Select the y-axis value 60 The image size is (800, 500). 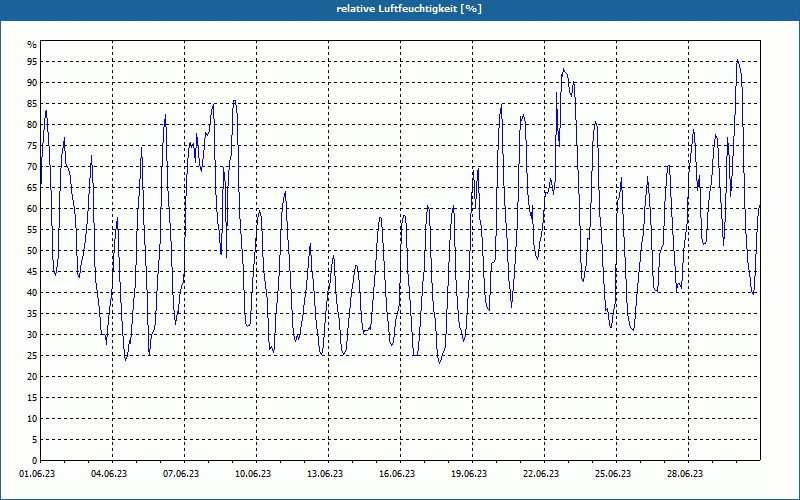tap(32, 209)
